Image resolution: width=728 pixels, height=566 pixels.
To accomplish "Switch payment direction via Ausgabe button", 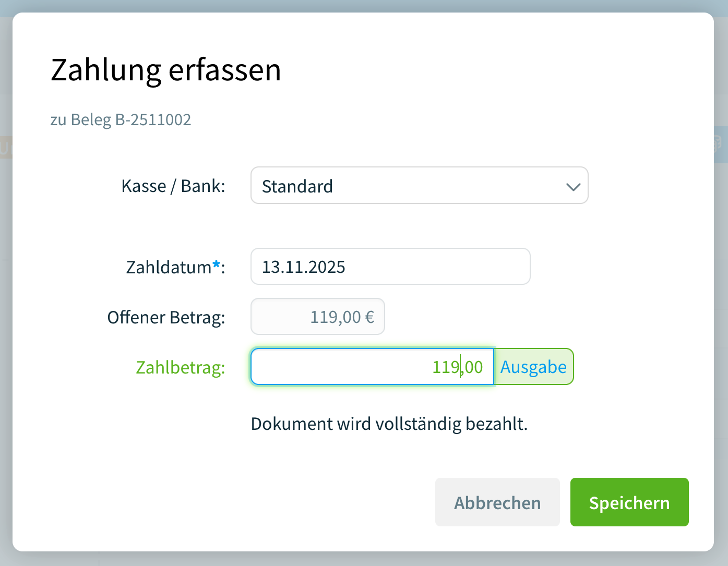I will tap(533, 367).
